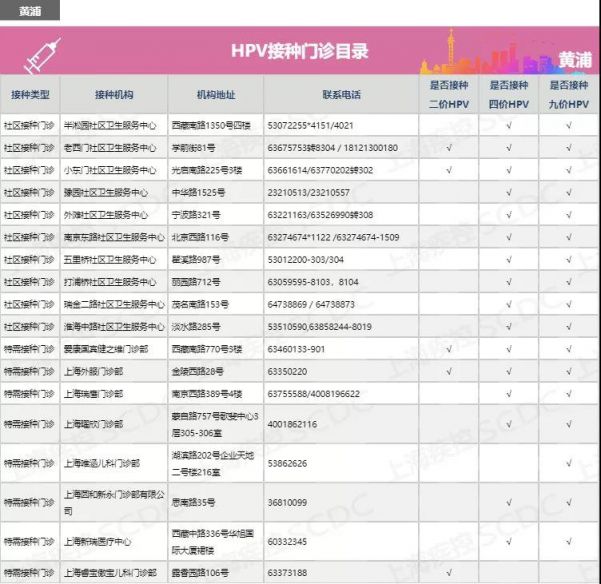Viewport: 601px width, 584px height.
Task: Click the nine-valent checkmark in the 53862626 row
Action: click(x=569, y=463)
